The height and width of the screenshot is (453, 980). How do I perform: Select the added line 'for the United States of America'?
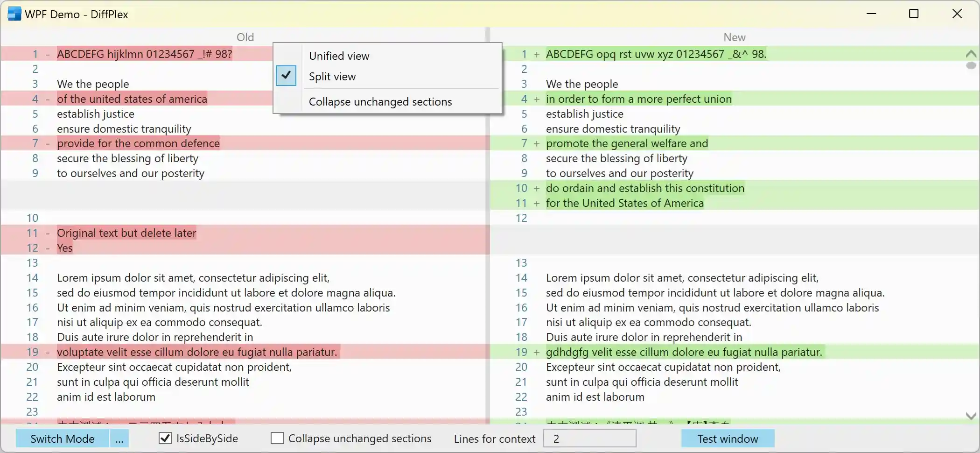point(625,203)
